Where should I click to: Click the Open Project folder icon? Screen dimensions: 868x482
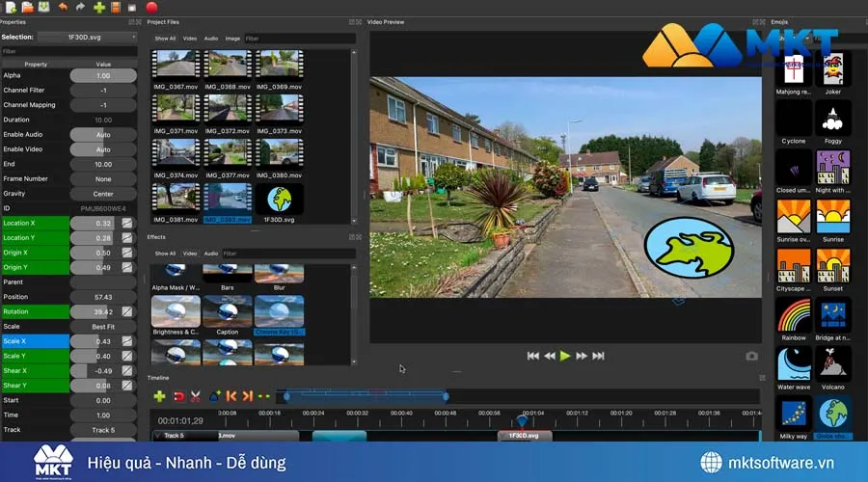click(x=28, y=7)
